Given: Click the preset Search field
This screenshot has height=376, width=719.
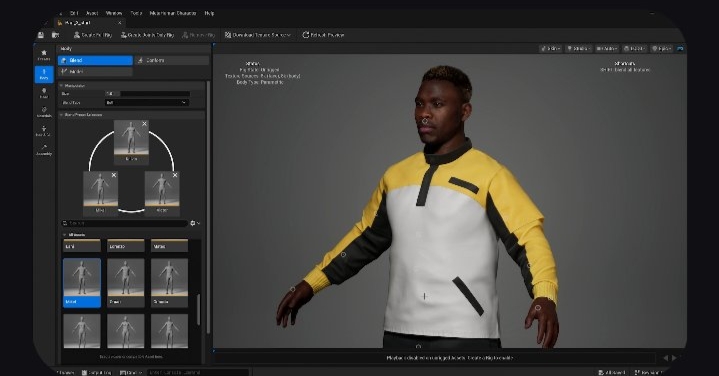Looking at the screenshot, I should (124, 223).
